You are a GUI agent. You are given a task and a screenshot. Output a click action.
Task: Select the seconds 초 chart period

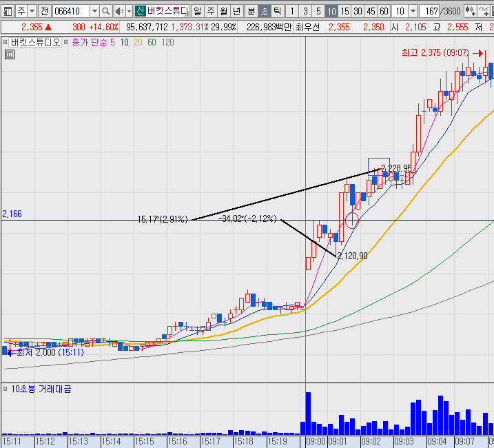coord(264,12)
